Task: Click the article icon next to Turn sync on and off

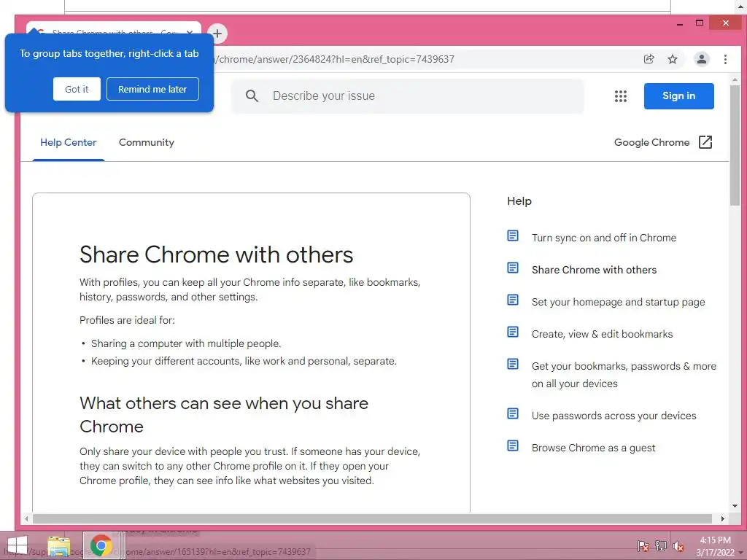Action: (x=513, y=236)
